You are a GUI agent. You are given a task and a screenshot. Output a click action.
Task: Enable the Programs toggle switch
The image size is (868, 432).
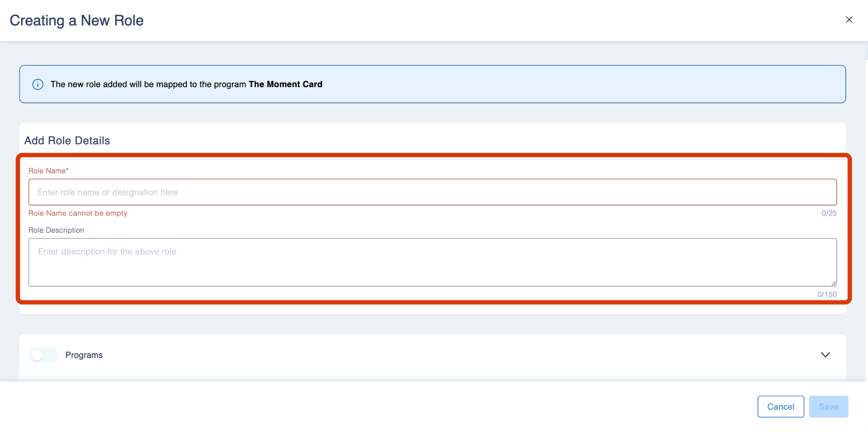tap(44, 355)
